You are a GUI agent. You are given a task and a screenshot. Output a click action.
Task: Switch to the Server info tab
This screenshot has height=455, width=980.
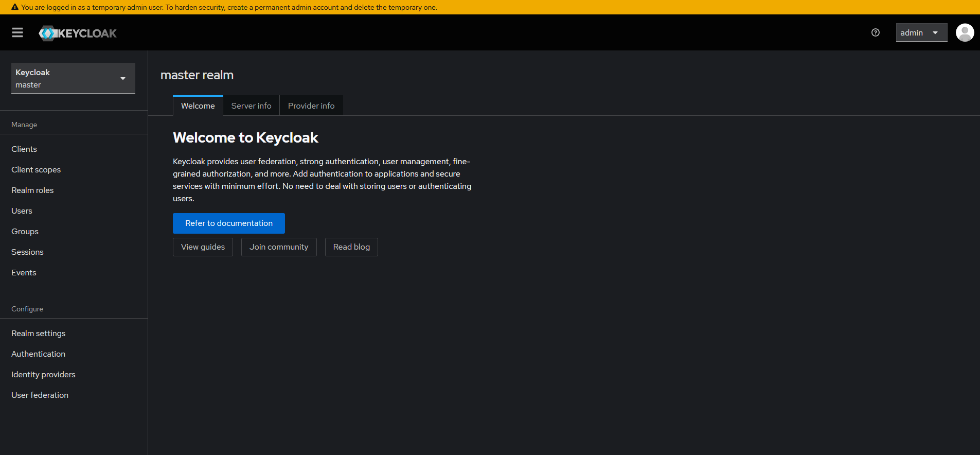pyautogui.click(x=251, y=106)
